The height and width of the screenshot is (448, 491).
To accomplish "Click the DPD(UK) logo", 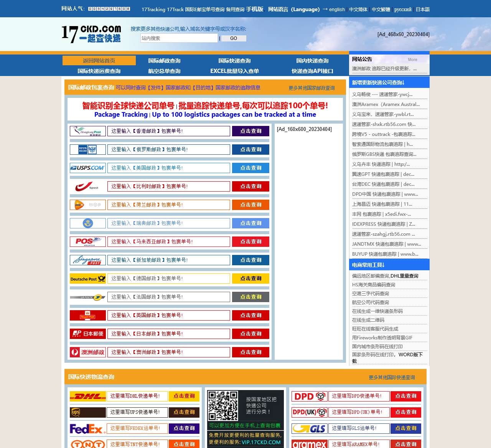I will [x=309, y=412].
